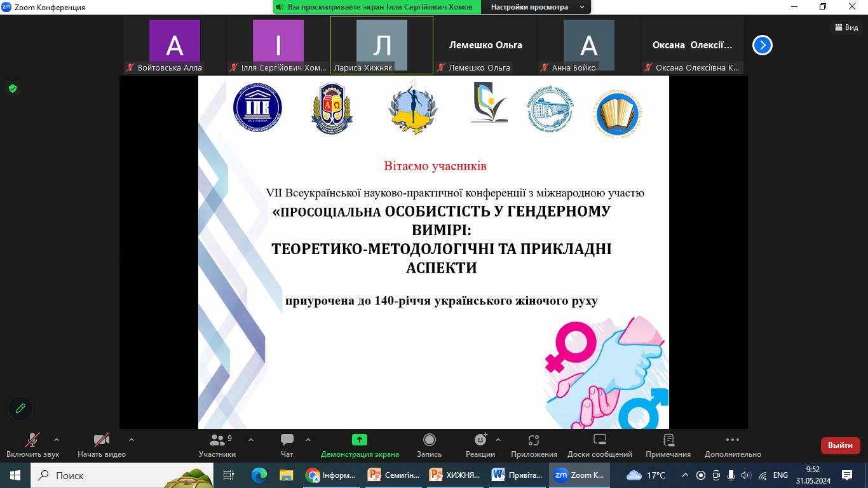Viewport: 868px width, 488px height.
Task: Open Примечания notes
Action: click(668, 445)
